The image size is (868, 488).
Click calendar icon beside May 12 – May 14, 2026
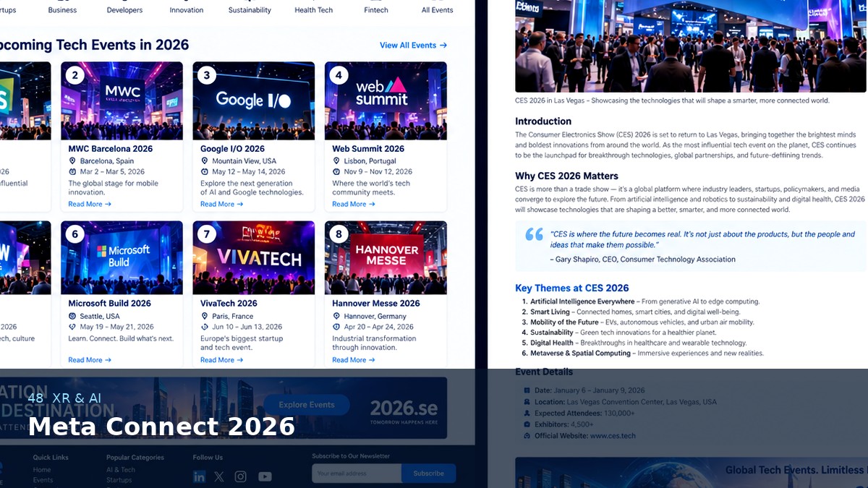pos(205,172)
